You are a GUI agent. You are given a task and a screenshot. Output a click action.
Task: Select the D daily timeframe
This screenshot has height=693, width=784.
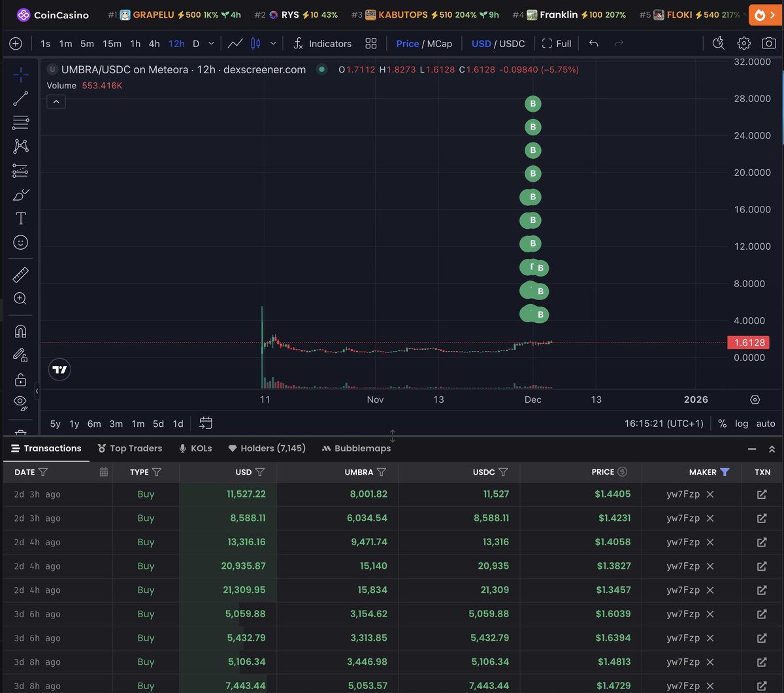tap(196, 44)
